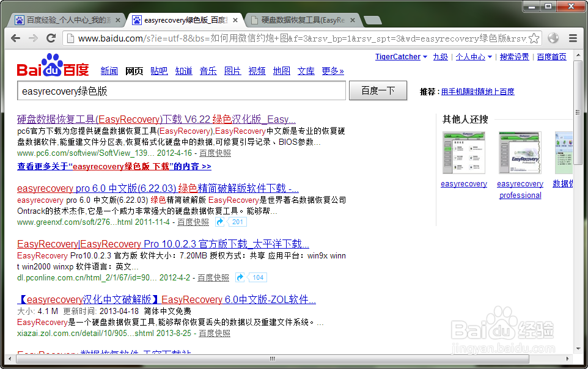Open result 硬盘数据恢复工具(EasyRecovery)下载 V6.22
The width and height of the screenshot is (588, 369).
[156, 119]
